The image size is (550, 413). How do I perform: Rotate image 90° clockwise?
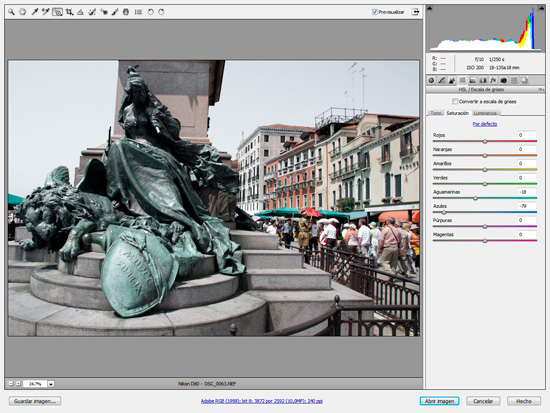161,12
